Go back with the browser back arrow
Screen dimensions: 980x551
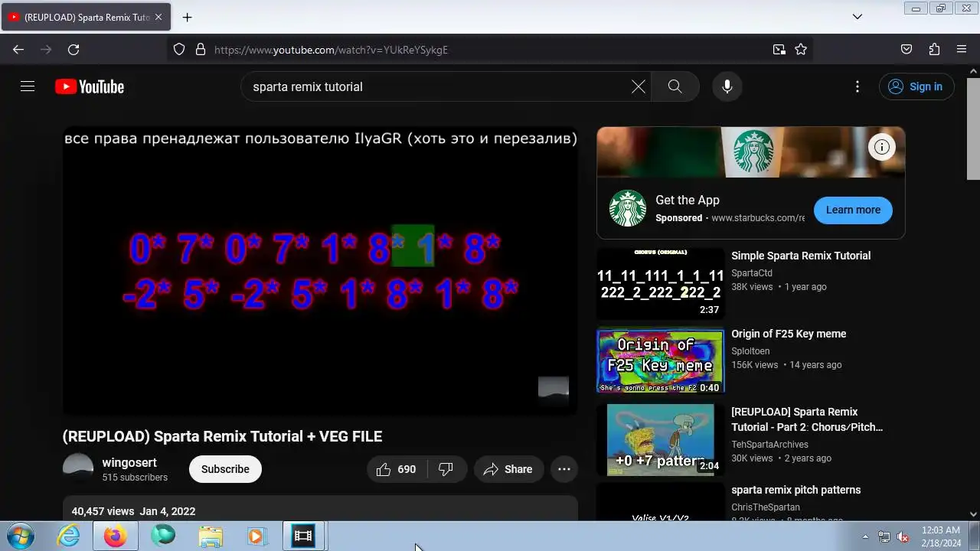point(18,49)
